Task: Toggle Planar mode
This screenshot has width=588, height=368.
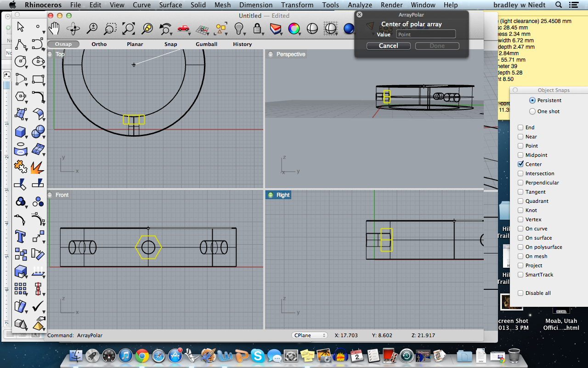Action: (x=135, y=44)
